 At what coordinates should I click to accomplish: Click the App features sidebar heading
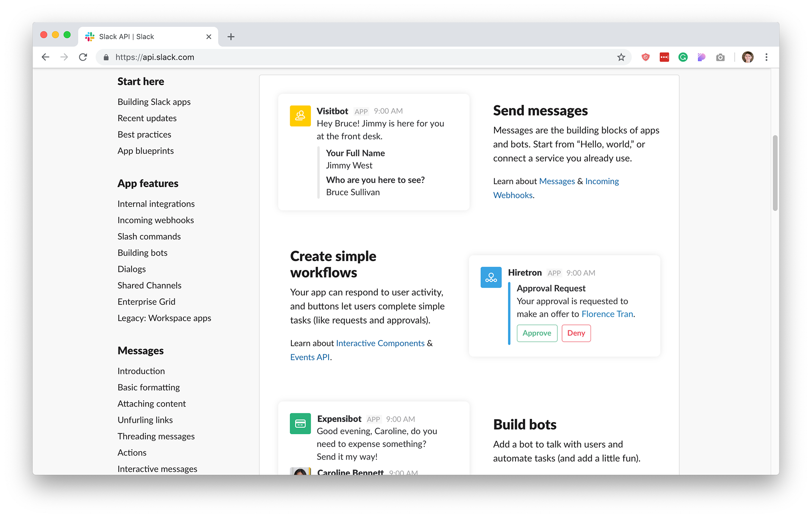[148, 183]
